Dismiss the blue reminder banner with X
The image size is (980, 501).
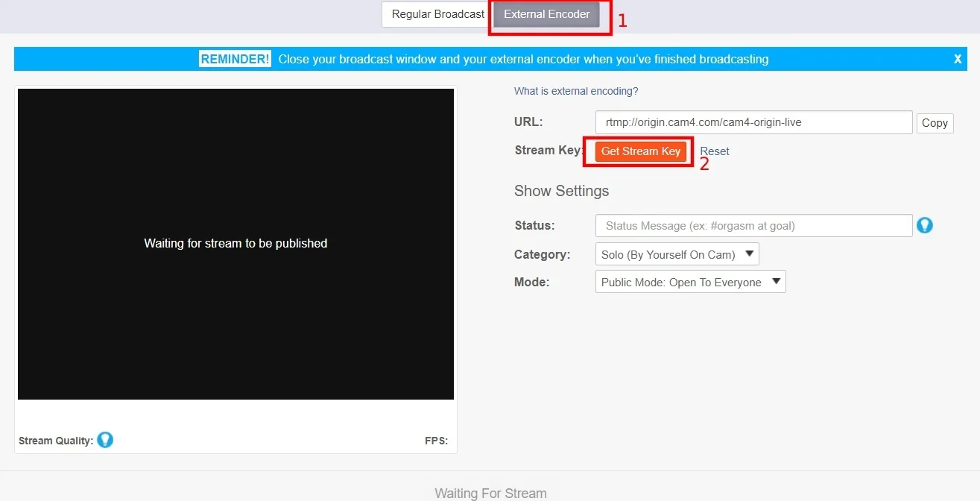pyautogui.click(x=958, y=60)
